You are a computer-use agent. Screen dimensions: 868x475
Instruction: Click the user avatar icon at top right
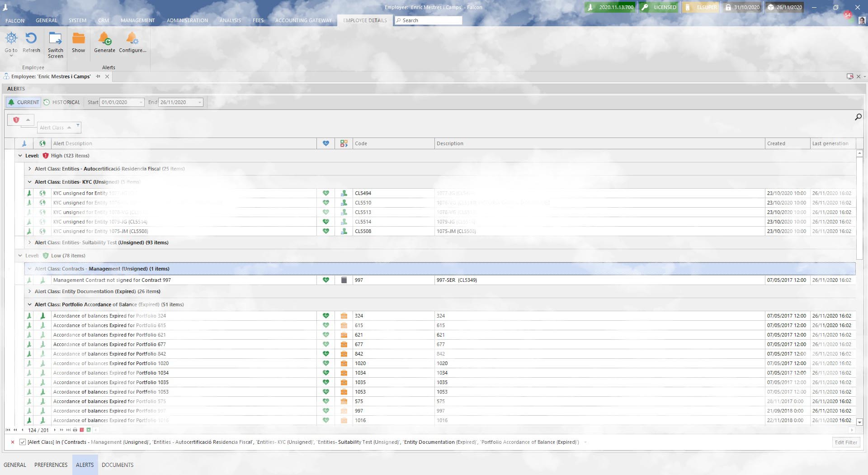862,21
